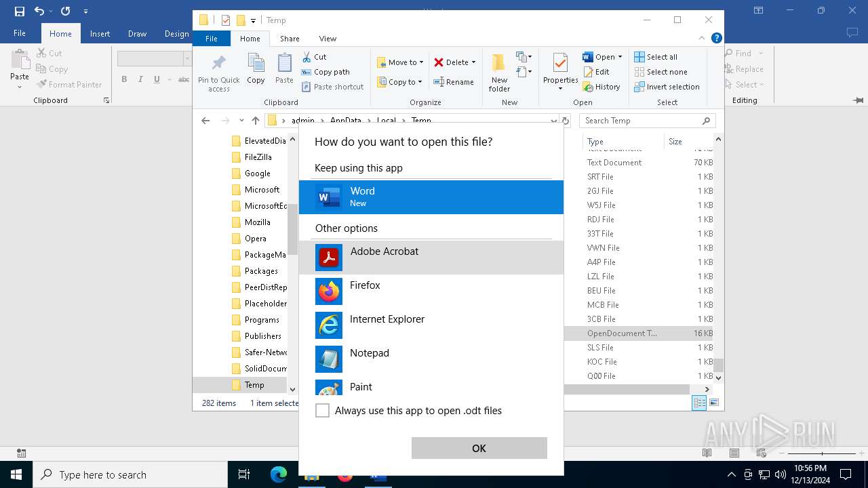The width and height of the screenshot is (868, 488).
Task: Click Word's Format Painter
Action: point(70,85)
